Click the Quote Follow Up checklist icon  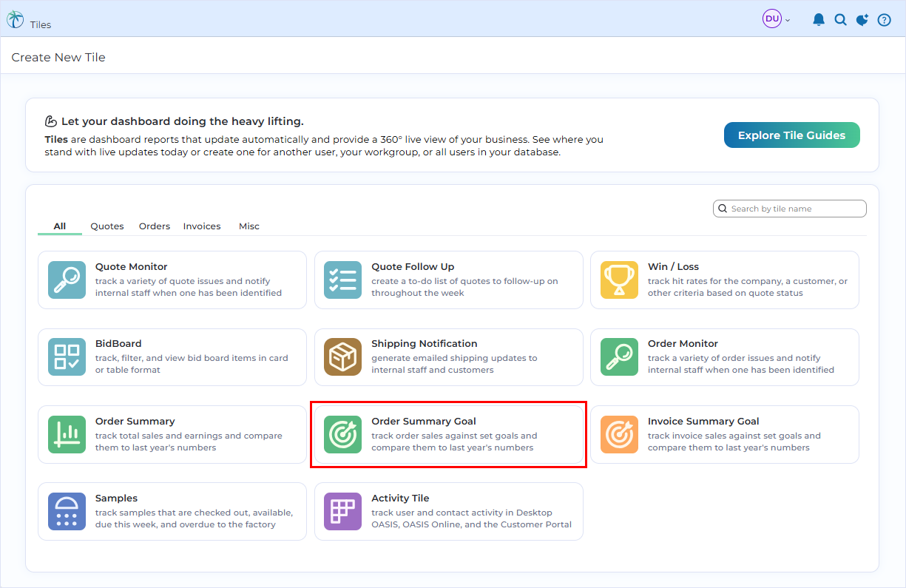click(342, 280)
